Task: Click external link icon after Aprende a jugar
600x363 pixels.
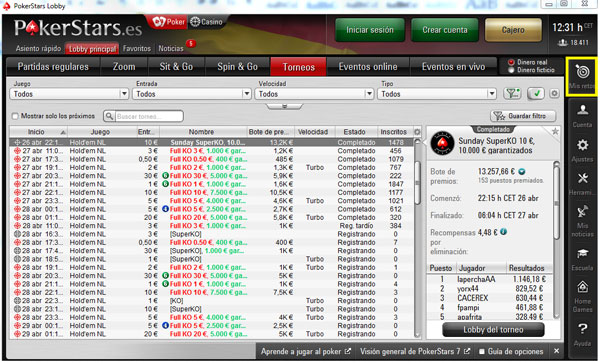Action: click(347, 351)
